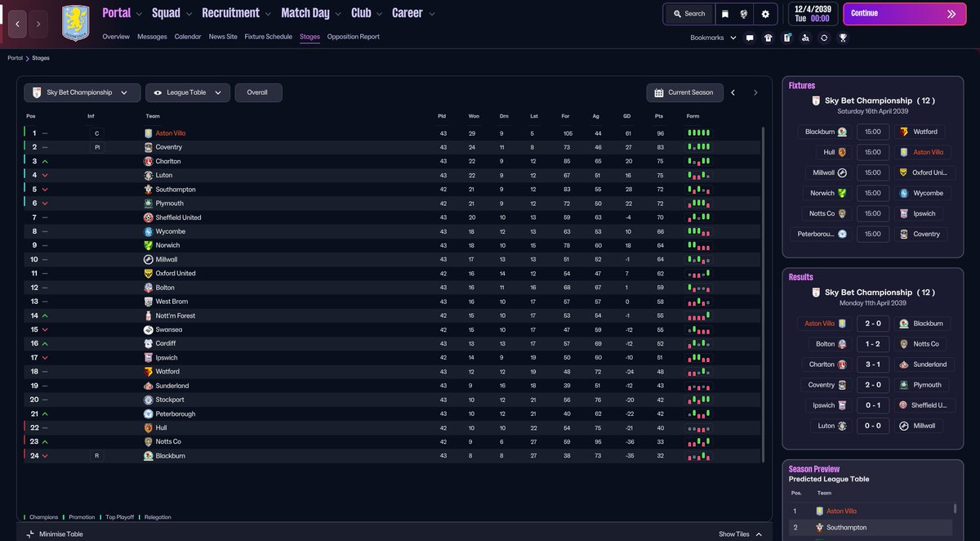Image resolution: width=980 pixels, height=541 pixels.
Task: Go forward with the right arrow
Action: point(38,25)
